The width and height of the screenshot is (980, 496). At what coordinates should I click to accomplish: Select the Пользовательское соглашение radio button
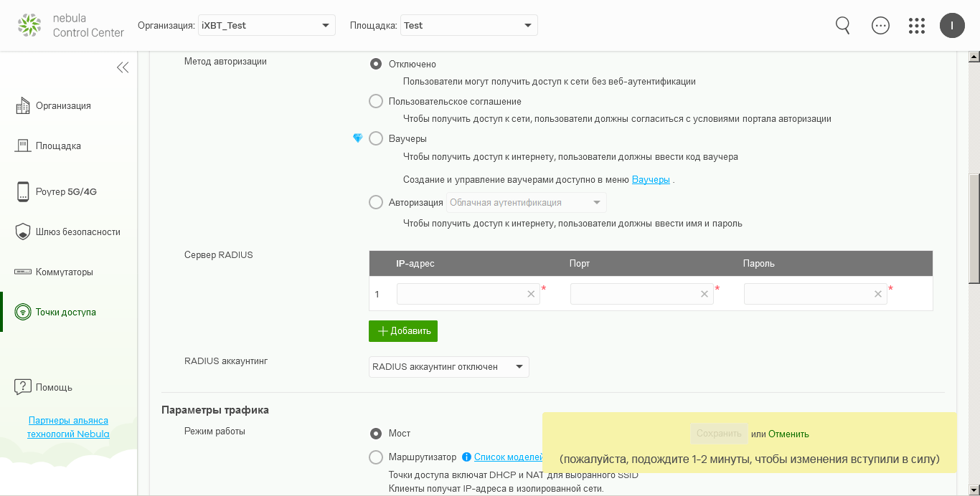click(376, 101)
